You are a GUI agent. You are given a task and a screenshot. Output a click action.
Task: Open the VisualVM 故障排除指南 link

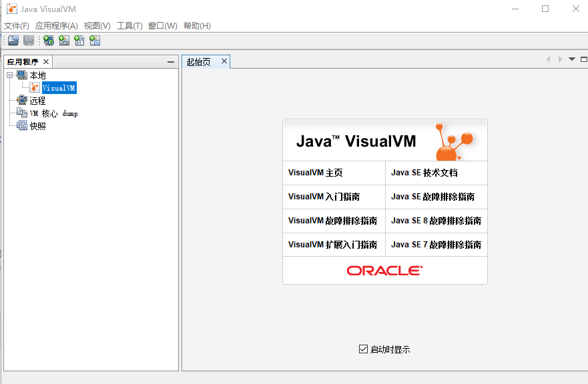click(x=332, y=221)
